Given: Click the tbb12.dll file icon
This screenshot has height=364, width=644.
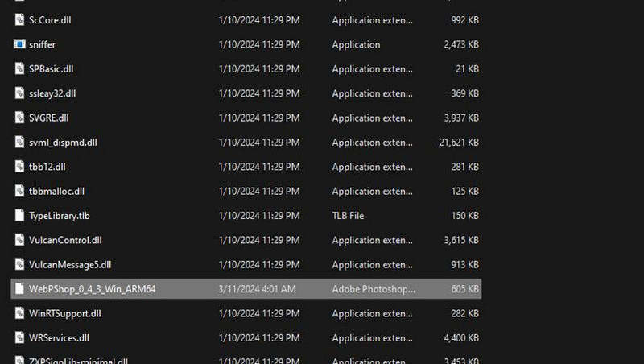Looking at the screenshot, I should pos(20,167).
